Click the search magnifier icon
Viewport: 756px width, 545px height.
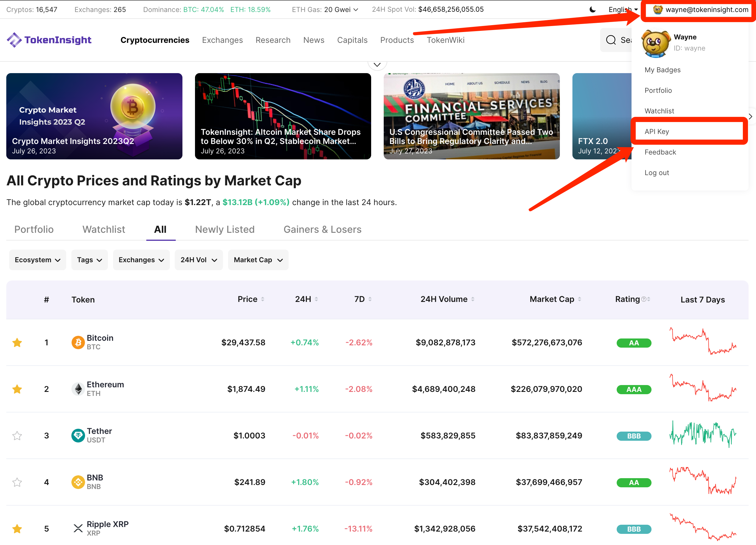pyautogui.click(x=611, y=40)
